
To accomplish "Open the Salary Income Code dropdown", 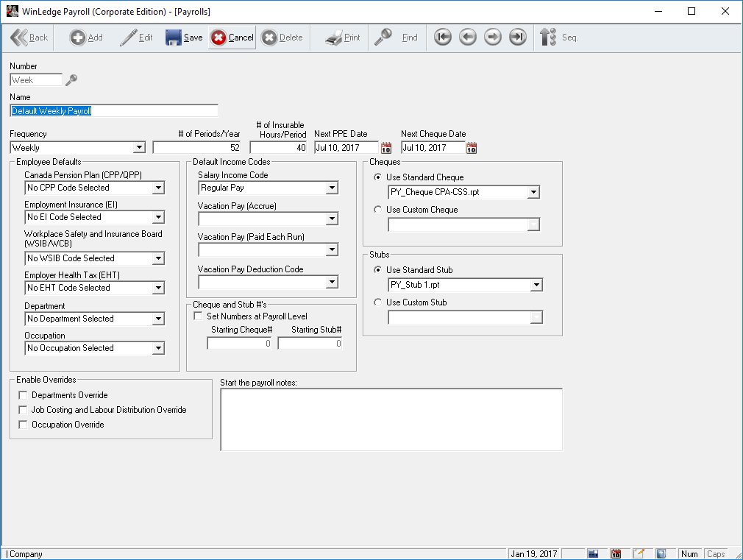I will (x=332, y=188).
